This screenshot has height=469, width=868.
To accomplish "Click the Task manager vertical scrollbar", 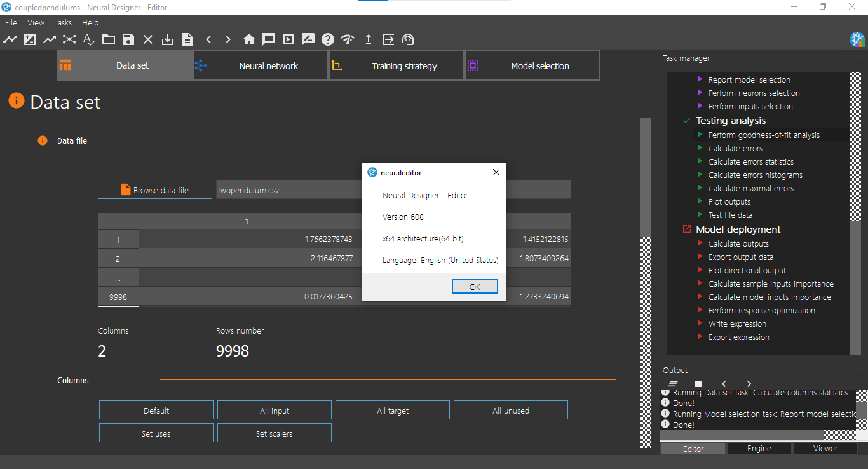I will pyautogui.click(x=856, y=213).
